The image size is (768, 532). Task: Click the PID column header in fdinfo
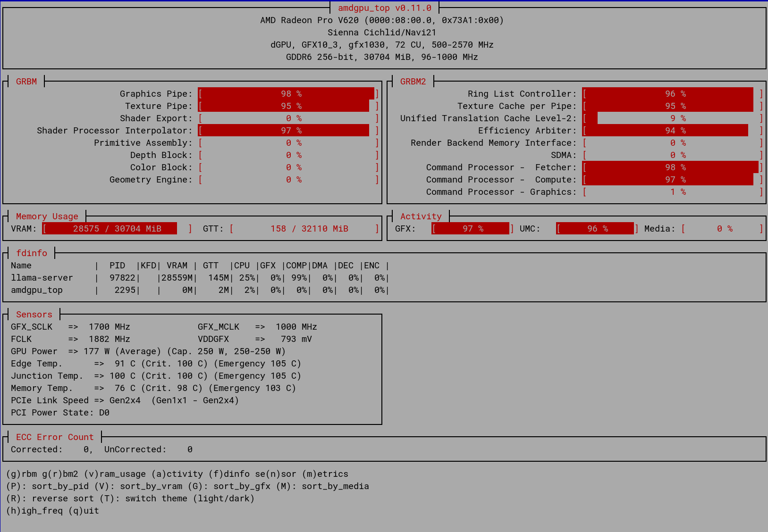(117, 266)
